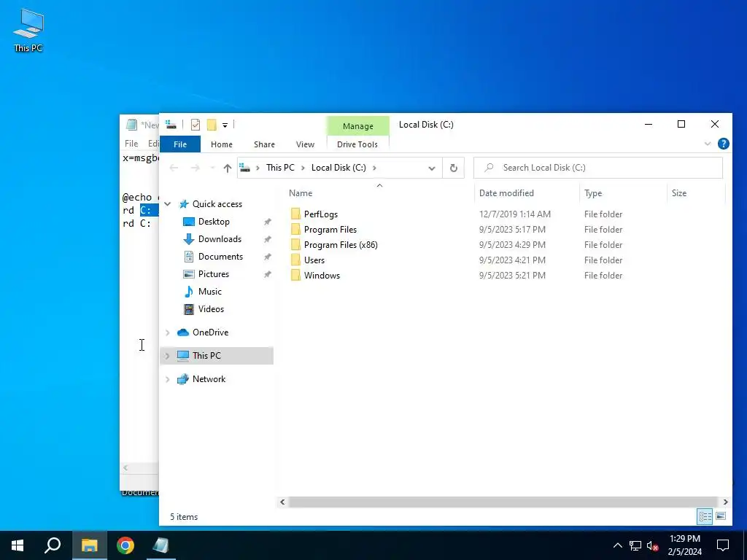747x560 pixels.
Task: Open the File menu in Notepad window
Action: tap(131, 144)
